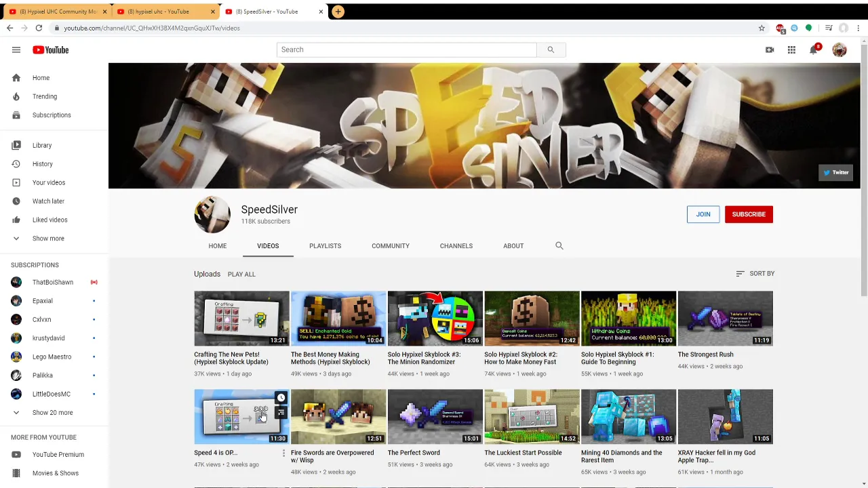Open Library in sidebar
Viewport: 868px width, 488px height.
[x=54, y=145]
